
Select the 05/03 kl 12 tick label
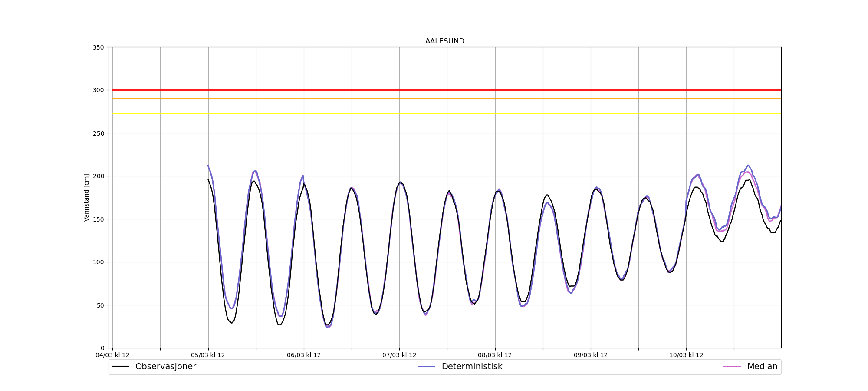[208, 355]
